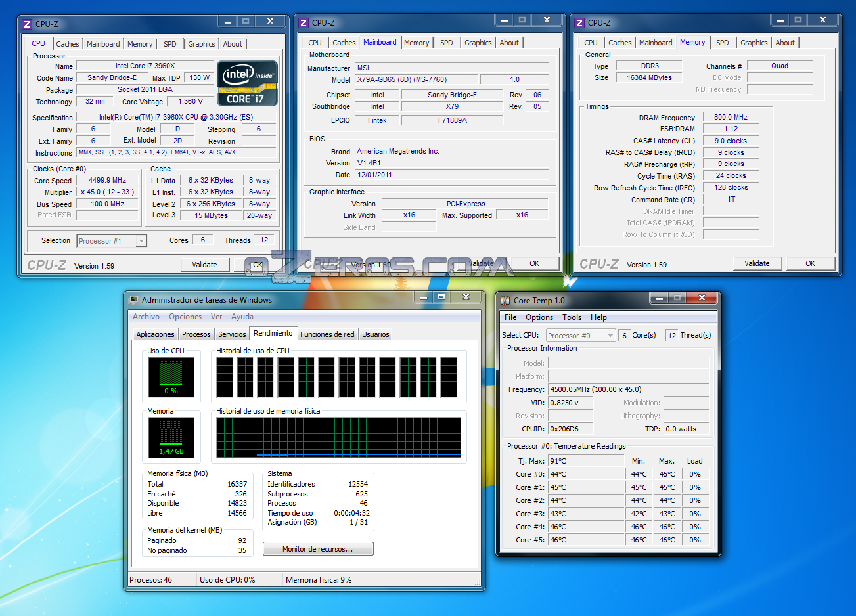
Task: Click the Bus Speed 100.0 MHz value
Action: (108, 204)
